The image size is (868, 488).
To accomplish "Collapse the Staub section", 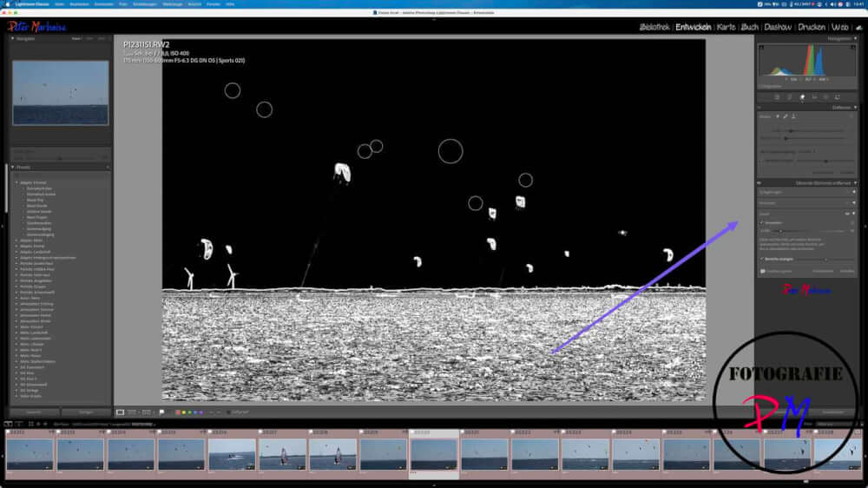I will click(853, 214).
